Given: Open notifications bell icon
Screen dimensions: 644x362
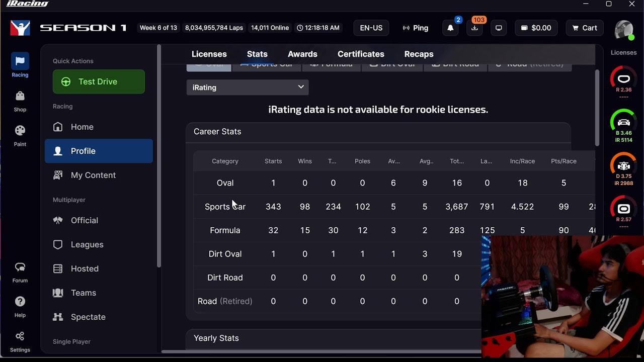Looking at the screenshot, I should click(450, 28).
